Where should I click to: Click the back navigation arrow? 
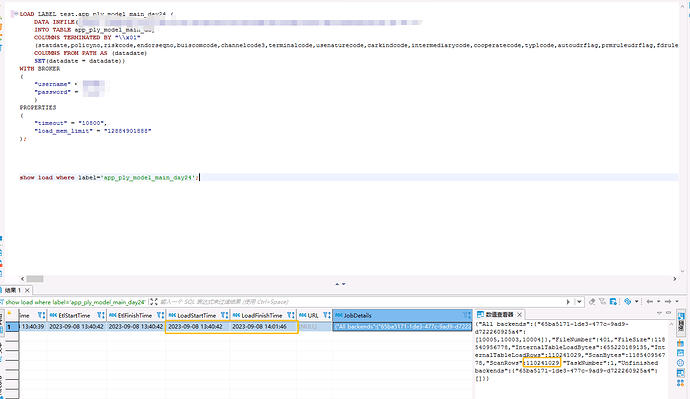[650, 302]
